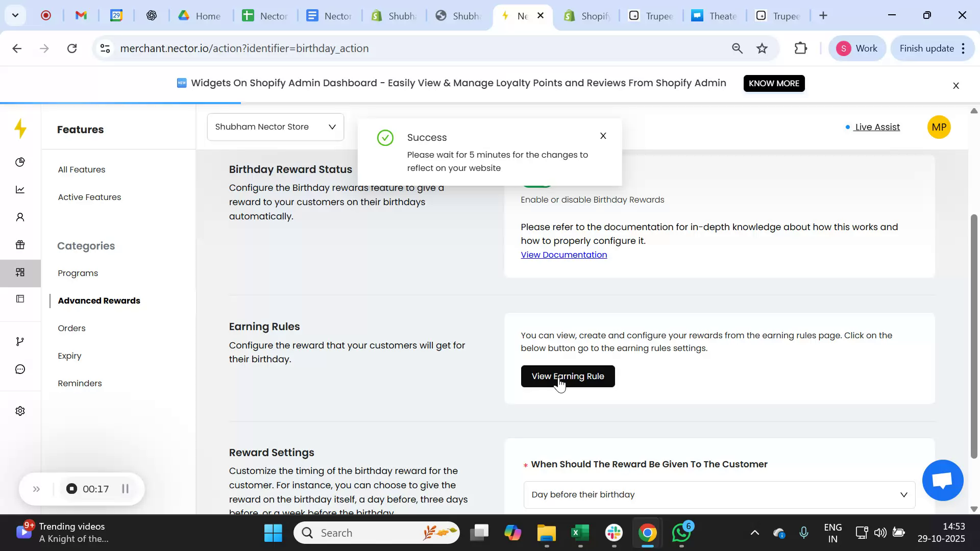Select Orders in the Categories menu

[x=71, y=328]
